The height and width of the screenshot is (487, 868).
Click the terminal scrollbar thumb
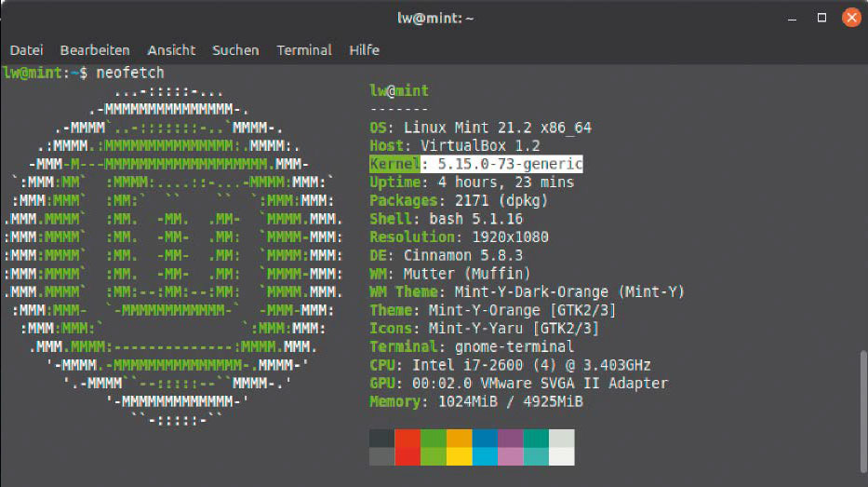click(863, 413)
